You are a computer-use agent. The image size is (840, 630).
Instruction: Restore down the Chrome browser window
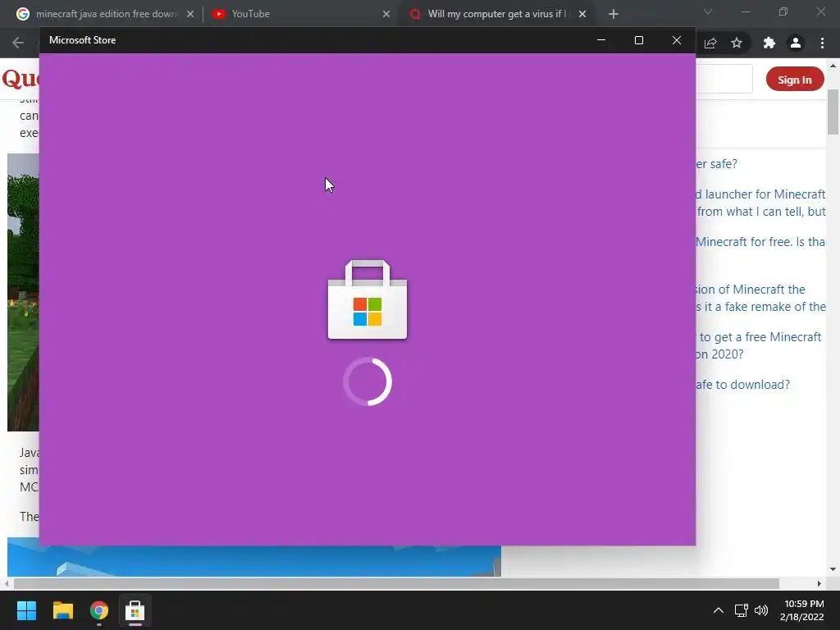pos(783,11)
